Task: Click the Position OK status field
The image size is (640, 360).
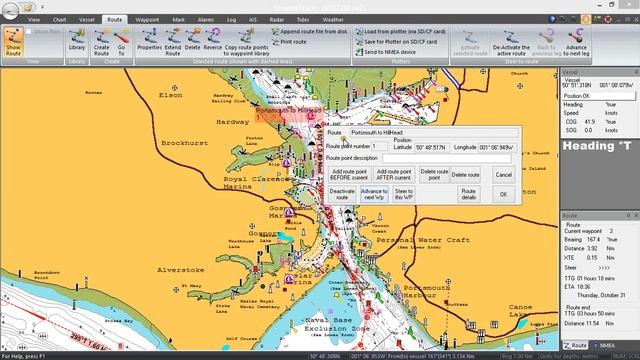Action: (x=598, y=96)
